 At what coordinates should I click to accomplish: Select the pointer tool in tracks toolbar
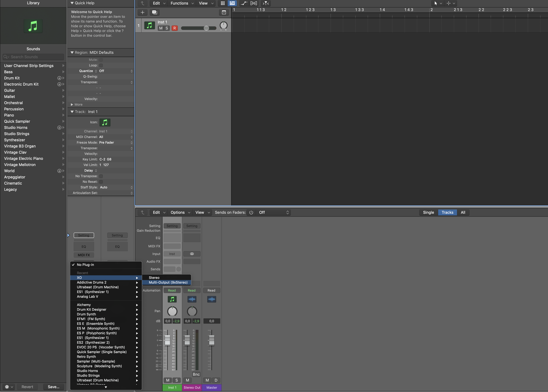point(436,3)
